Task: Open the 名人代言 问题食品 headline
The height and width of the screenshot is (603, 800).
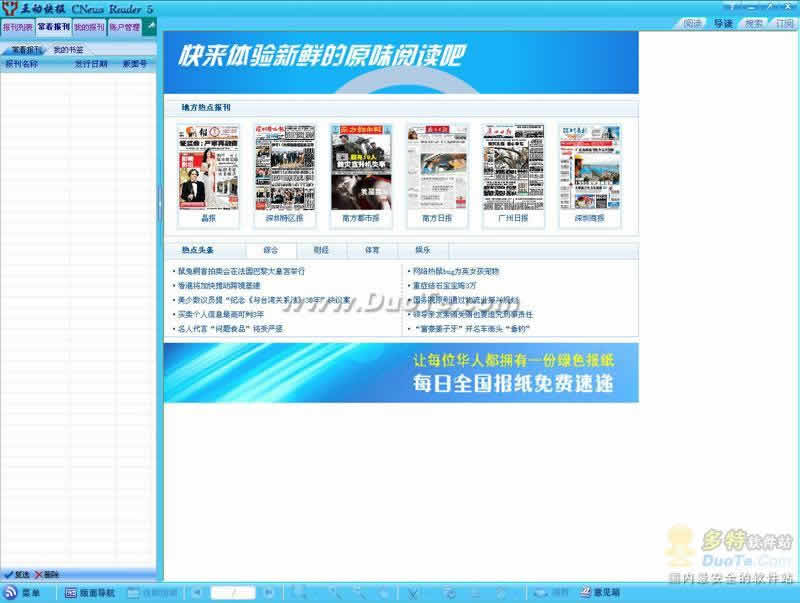Action: 230,329
